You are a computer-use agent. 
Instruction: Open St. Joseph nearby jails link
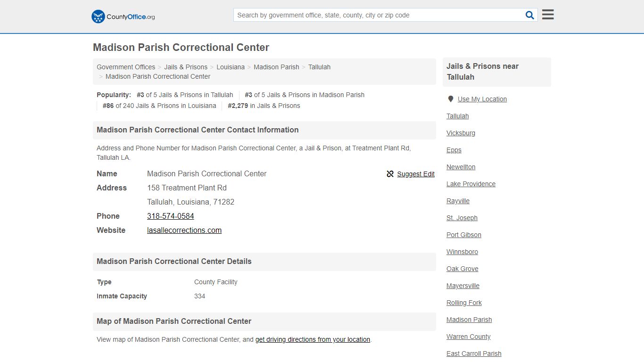462,218
